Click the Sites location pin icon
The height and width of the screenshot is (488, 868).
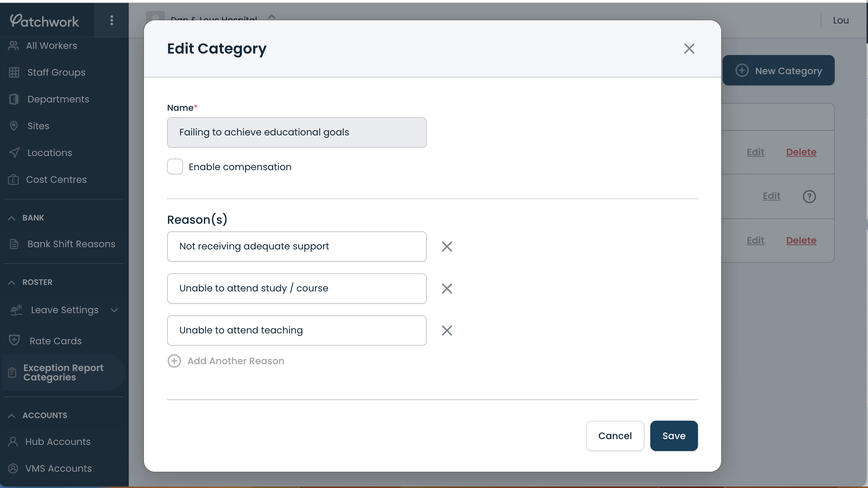(x=14, y=126)
